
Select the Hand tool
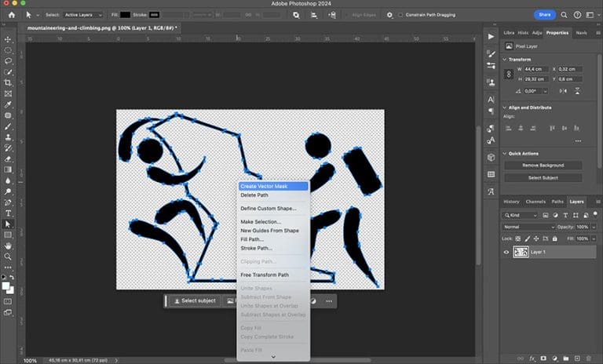pyautogui.click(x=8, y=246)
